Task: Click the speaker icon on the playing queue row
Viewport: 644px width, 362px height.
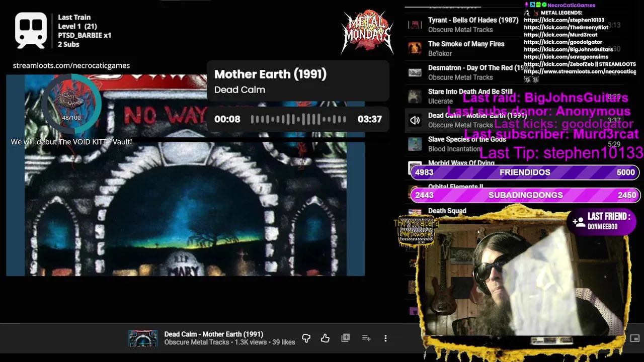Action: [415, 120]
